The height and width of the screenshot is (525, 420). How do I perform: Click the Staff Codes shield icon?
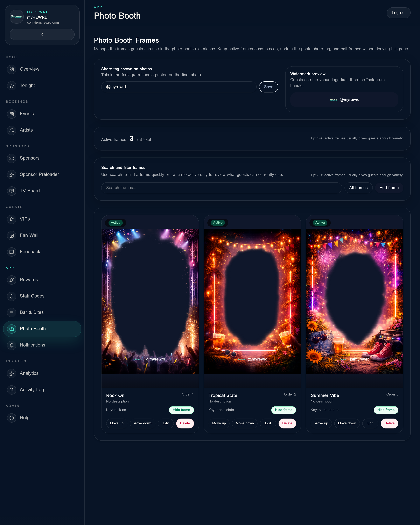click(x=11, y=296)
